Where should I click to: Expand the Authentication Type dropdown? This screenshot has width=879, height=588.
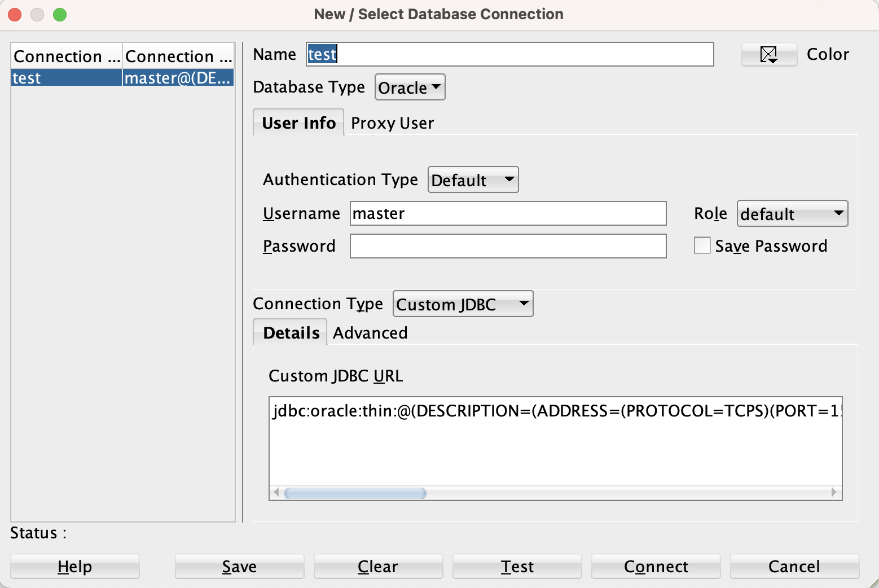pyautogui.click(x=473, y=180)
